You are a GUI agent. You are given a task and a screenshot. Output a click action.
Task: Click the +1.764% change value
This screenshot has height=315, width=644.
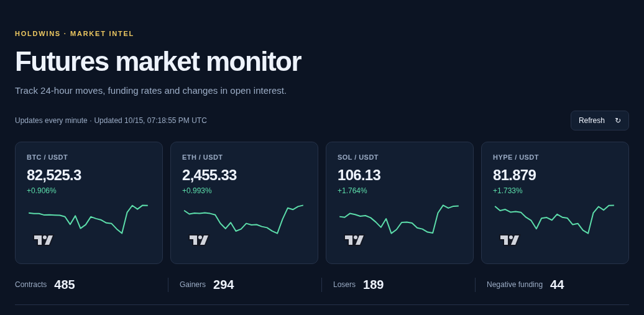(x=352, y=191)
